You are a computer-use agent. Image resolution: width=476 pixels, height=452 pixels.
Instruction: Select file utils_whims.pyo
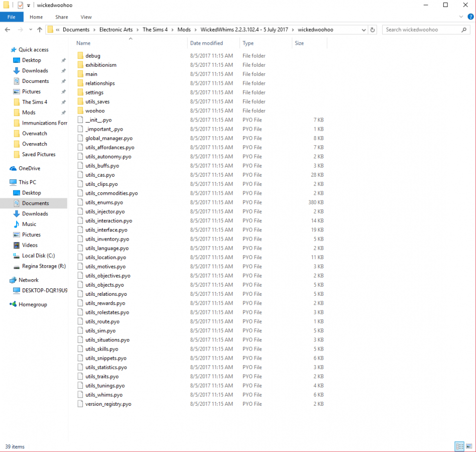(x=104, y=395)
